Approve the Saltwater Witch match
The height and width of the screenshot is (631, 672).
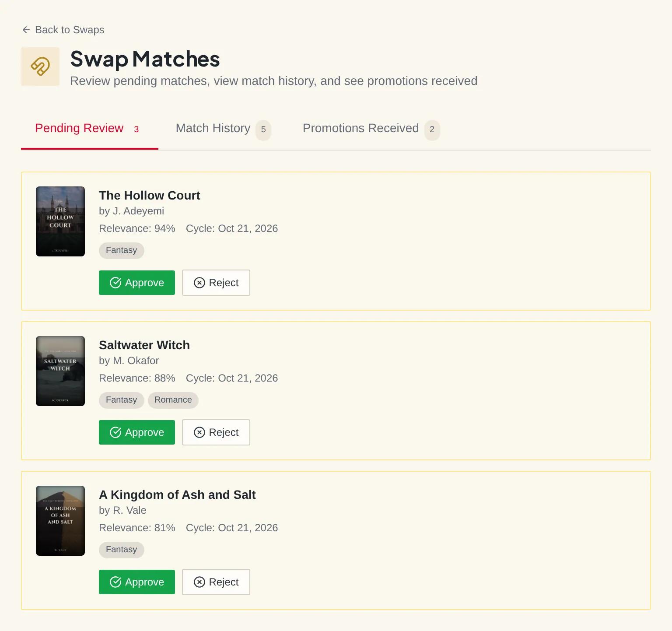click(137, 432)
